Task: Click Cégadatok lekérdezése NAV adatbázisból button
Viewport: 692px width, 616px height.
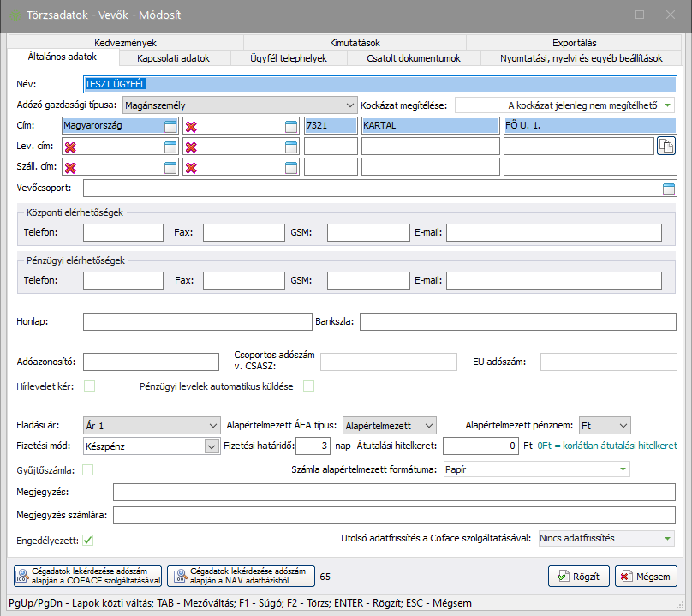Action: point(239,577)
